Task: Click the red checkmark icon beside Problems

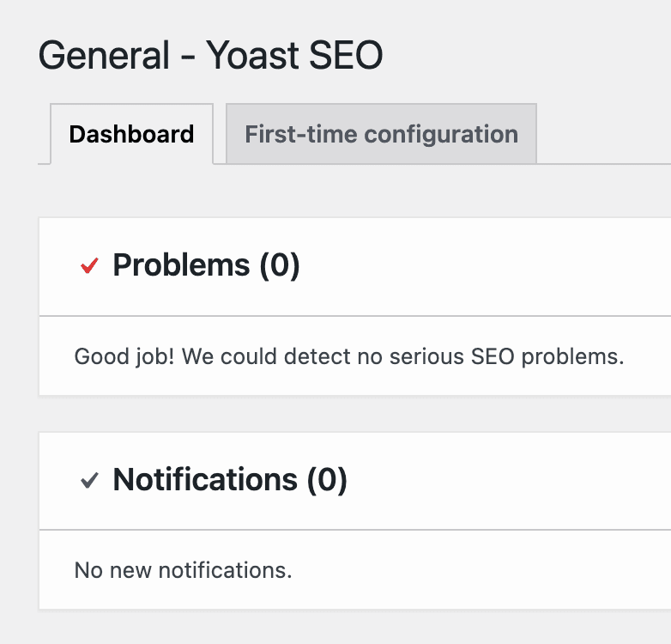Action: point(89,266)
